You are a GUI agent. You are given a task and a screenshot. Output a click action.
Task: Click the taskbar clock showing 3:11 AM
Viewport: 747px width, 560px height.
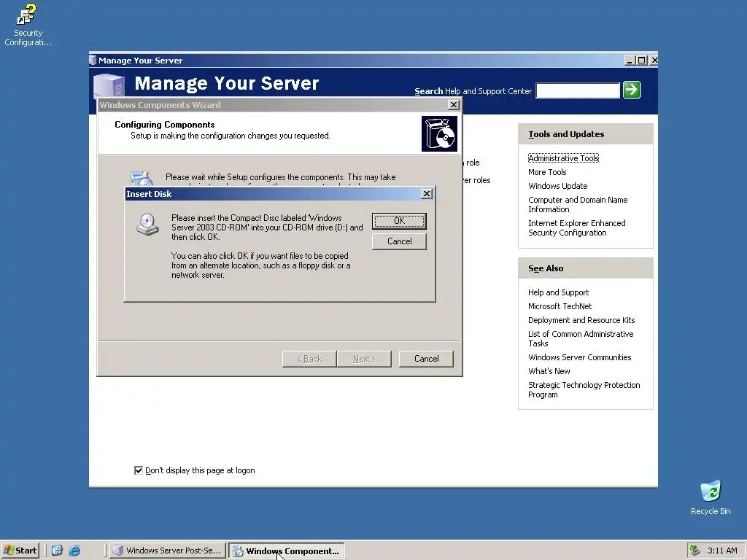(722, 551)
